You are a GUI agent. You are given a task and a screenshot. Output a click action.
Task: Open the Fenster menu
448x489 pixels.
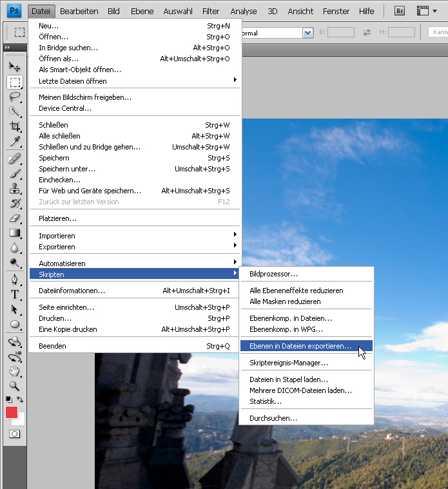[336, 11]
